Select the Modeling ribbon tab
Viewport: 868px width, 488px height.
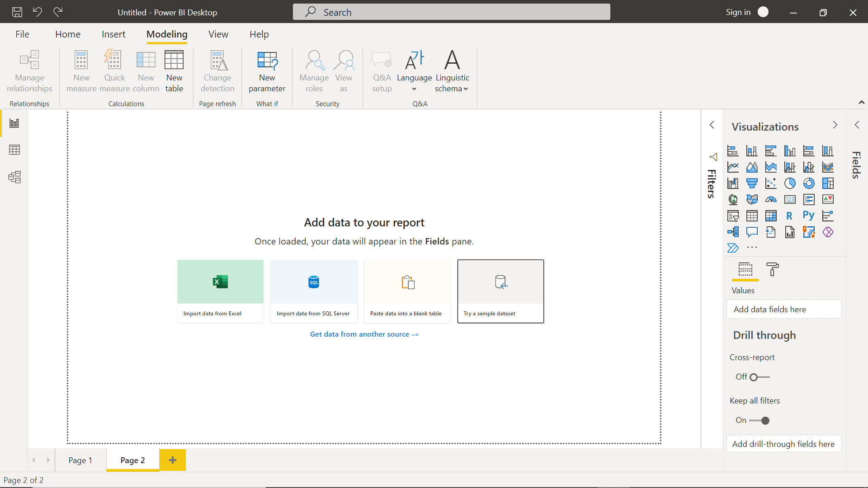click(167, 34)
